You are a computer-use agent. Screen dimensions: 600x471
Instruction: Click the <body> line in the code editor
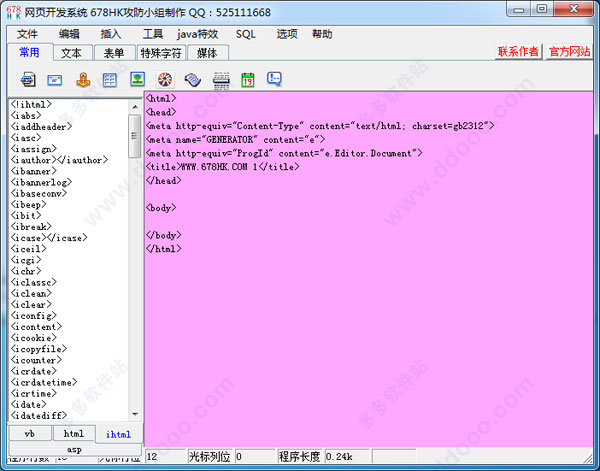click(161, 208)
